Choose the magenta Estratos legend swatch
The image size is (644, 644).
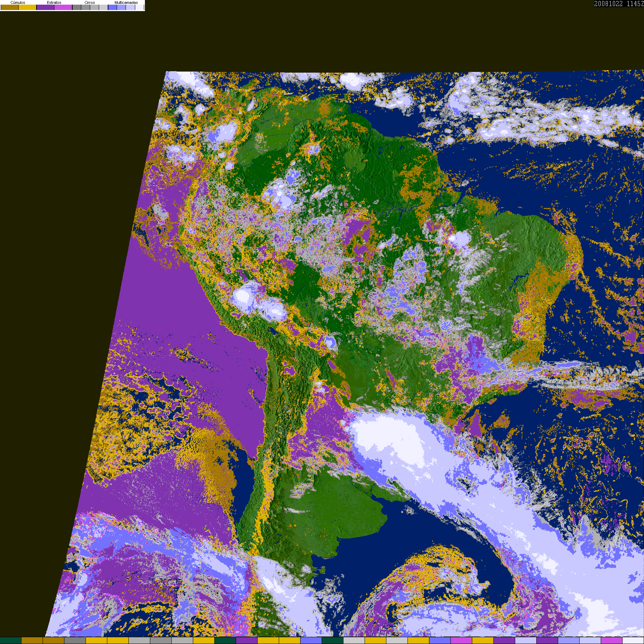(x=63, y=8)
